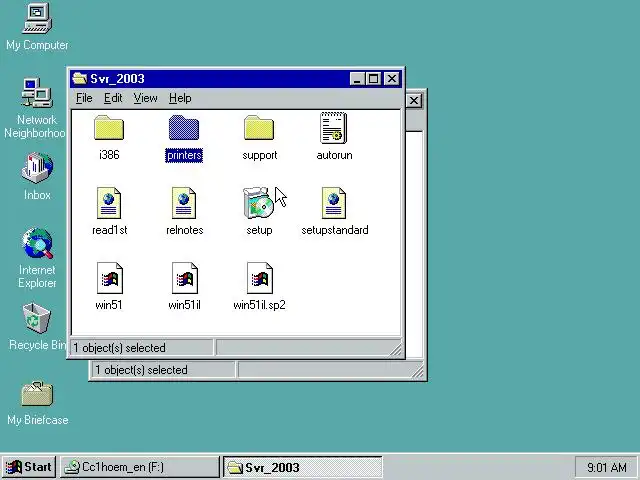Select the i386 folder icon

pos(109,128)
